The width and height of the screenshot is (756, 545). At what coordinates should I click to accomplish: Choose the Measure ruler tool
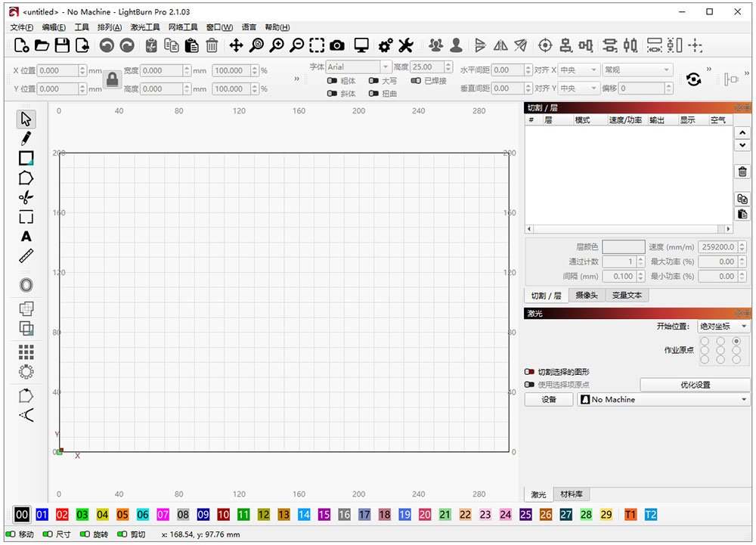click(26, 256)
